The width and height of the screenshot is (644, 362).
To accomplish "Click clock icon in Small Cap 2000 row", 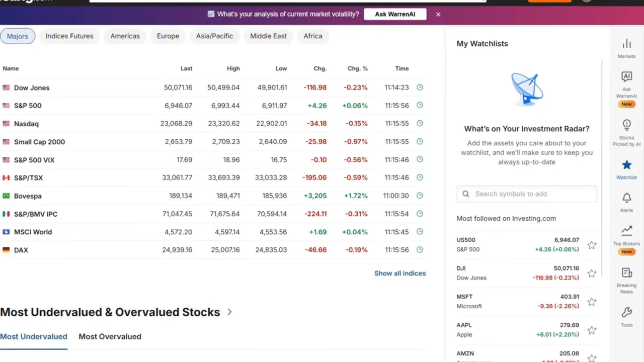I will (420, 141).
